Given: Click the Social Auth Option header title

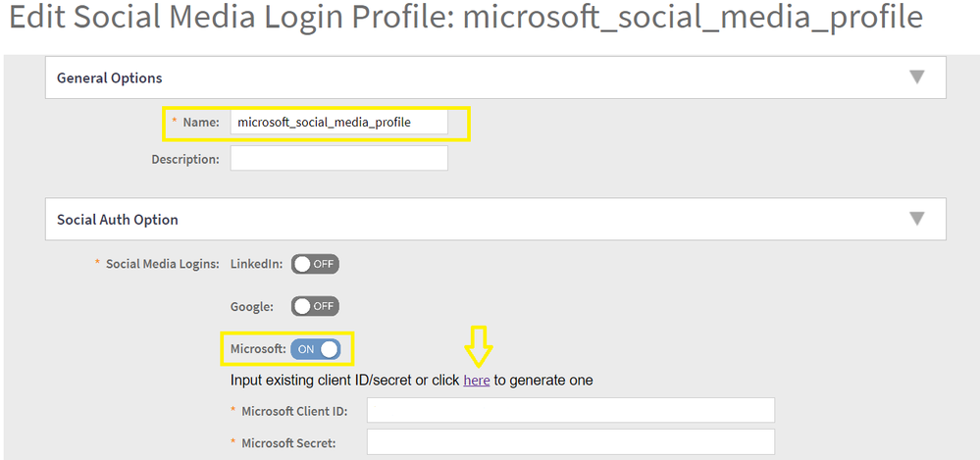Looking at the screenshot, I should [x=118, y=220].
